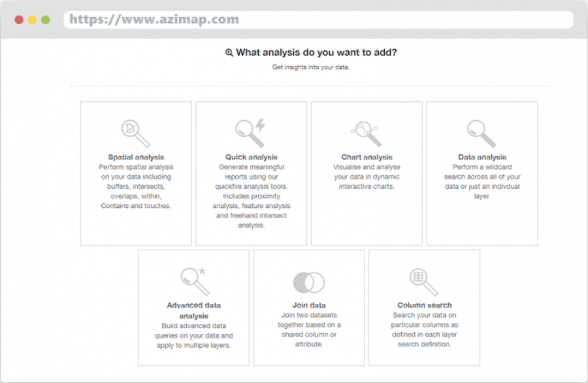Screen dimensions: 588x383
Task: Click the Column search table magnifier icon
Action: click(424, 282)
